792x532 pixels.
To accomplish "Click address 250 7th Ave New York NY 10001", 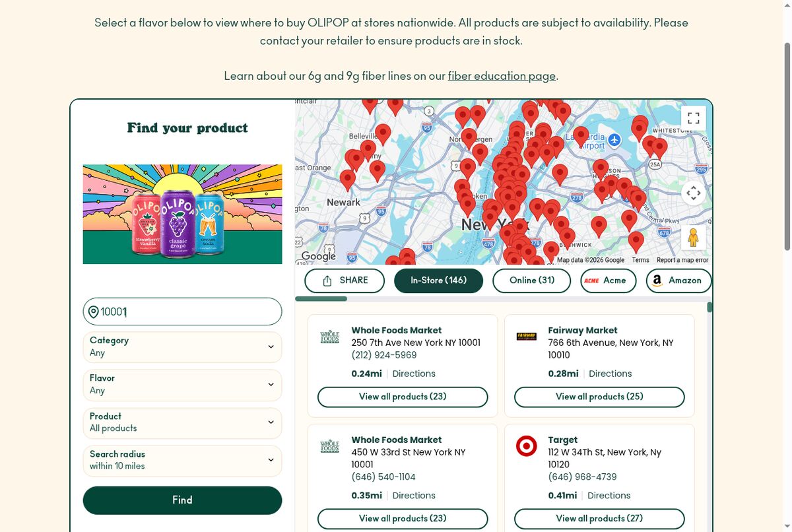I will (416, 343).
